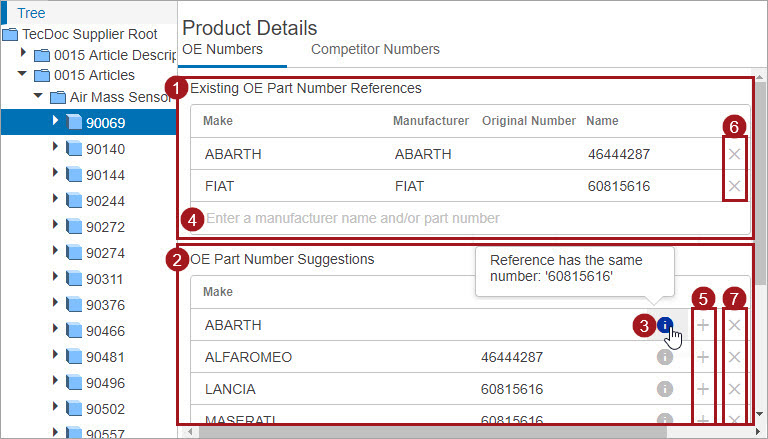Viewport: 768px width, 439px height.
Task: Switch to the Competitor Numbers tab
Action: click(x=375, y=49)
